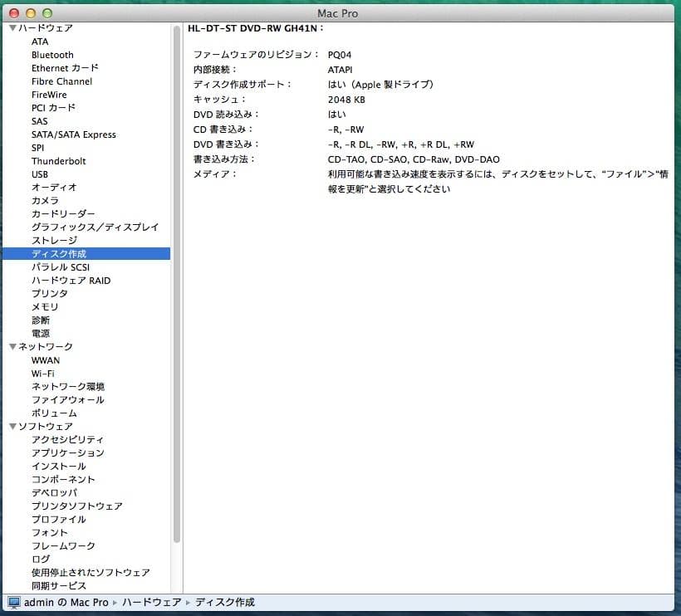Select メモリ in the sidebar
This screenshot has width=681, height=616.
(44, 306)
